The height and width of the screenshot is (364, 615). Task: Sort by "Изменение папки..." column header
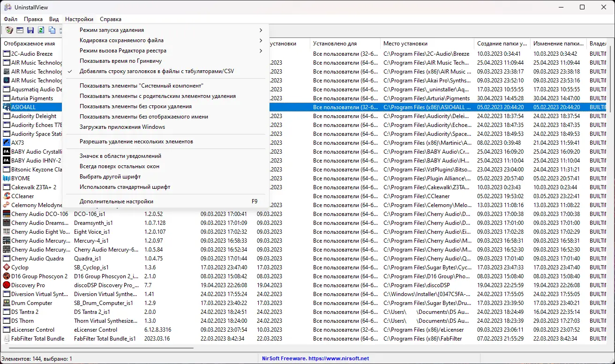[558, 44]
